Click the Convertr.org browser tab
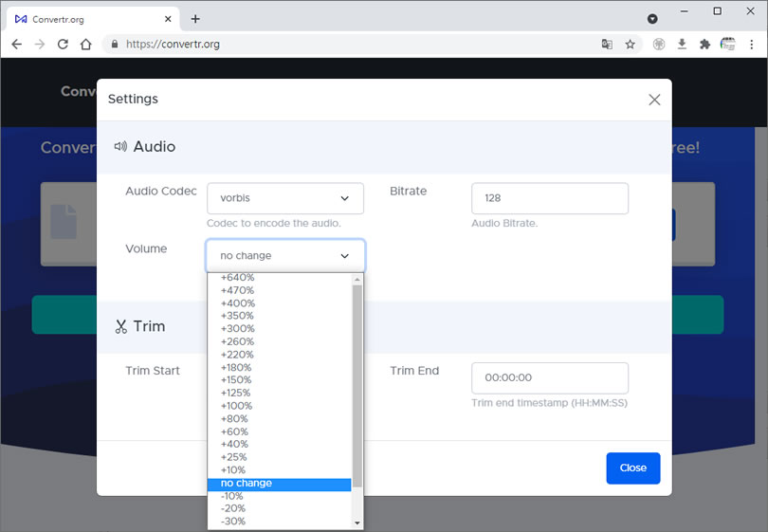 91,19
